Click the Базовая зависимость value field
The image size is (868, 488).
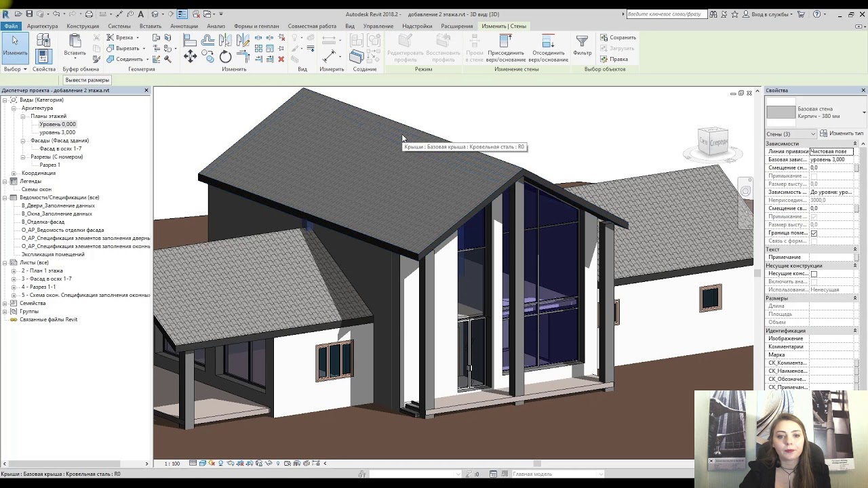(x=831, y=160)
